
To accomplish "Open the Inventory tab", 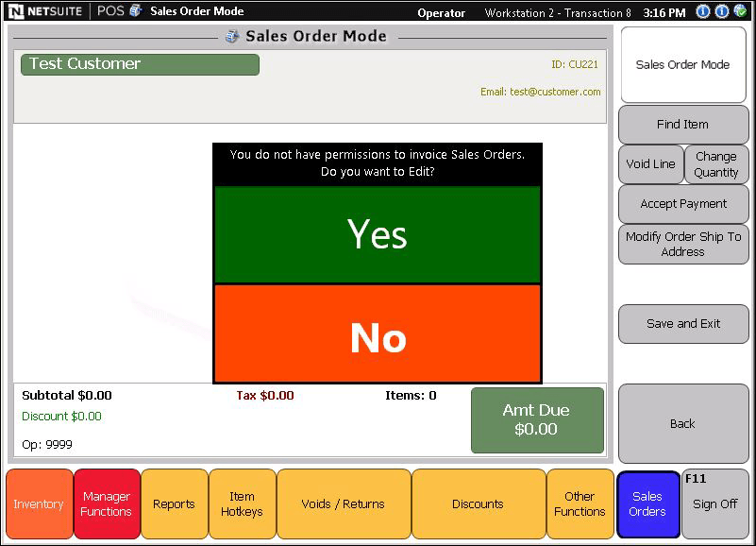I will 39,503.
